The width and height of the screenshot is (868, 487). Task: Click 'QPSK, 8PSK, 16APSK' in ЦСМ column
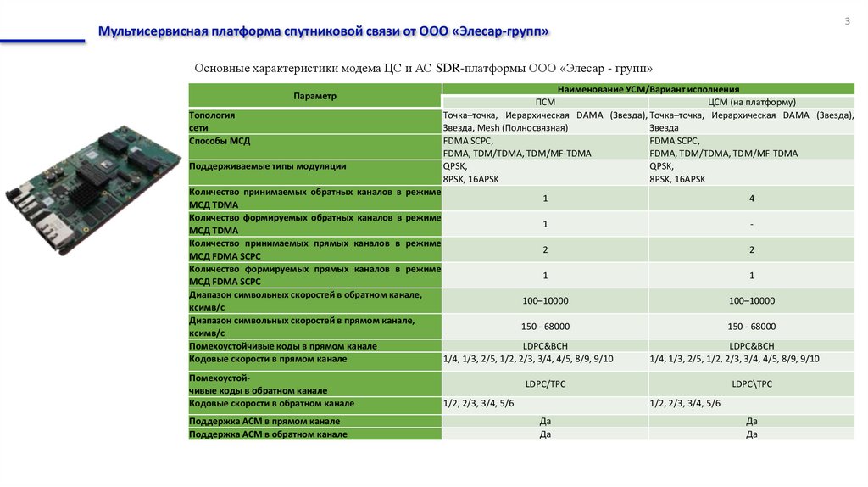752,172
